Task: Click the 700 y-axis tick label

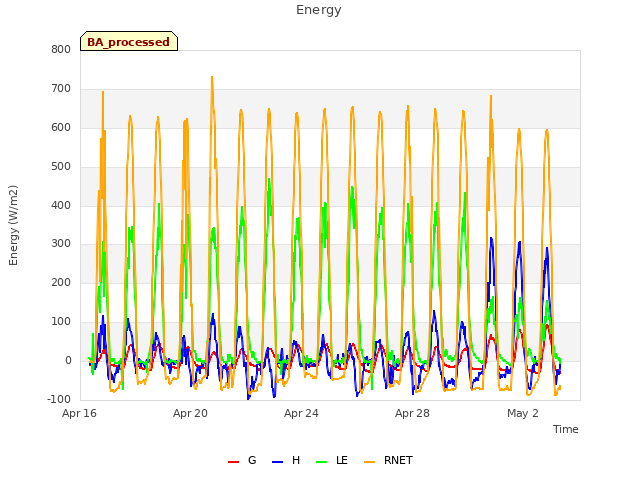Action: pos(61,89)
